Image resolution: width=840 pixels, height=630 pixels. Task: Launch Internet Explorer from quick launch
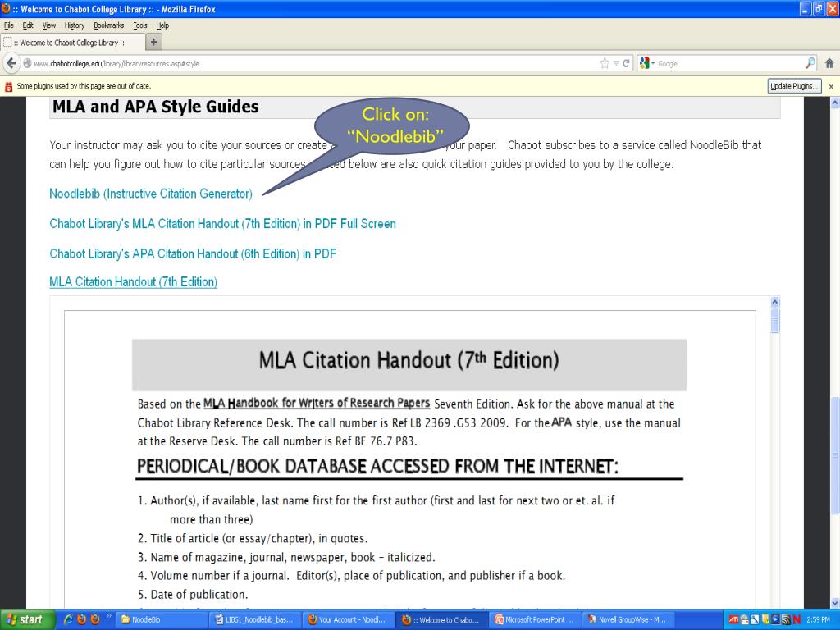point(69,619)
